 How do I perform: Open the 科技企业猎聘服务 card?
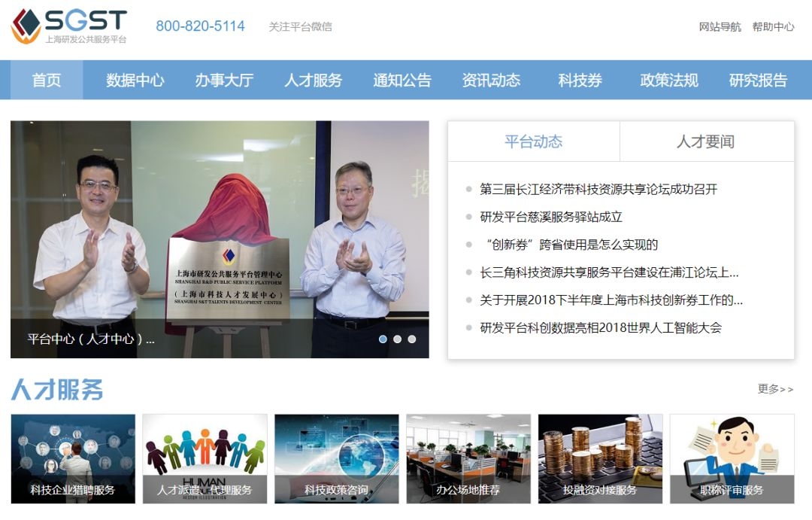pyautogui.click(x=73, y=459)
